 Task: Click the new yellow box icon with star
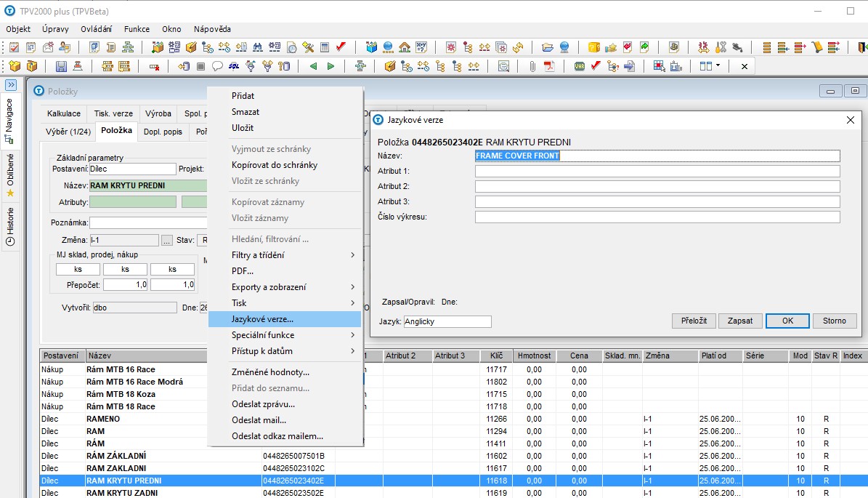(15, 66)
